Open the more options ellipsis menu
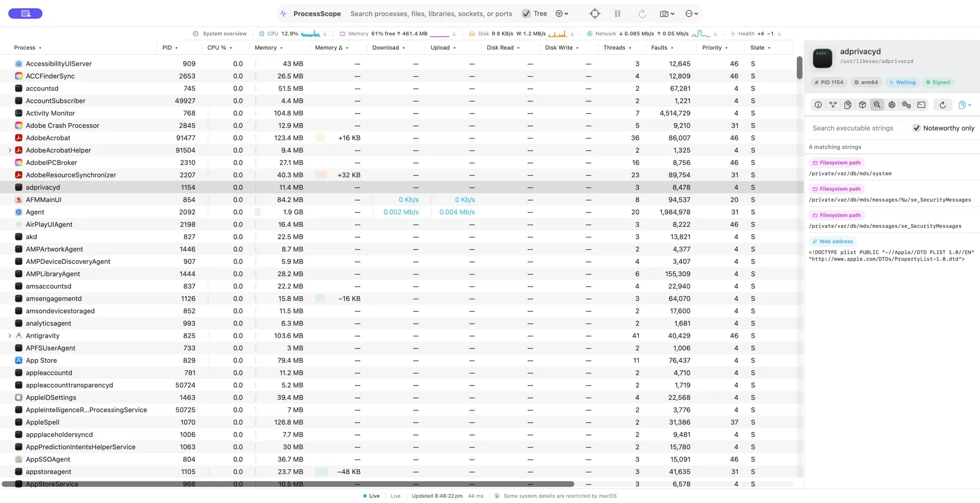Viewport: 980px width, 503px height. pyautogui.click(x=692, y=14)
